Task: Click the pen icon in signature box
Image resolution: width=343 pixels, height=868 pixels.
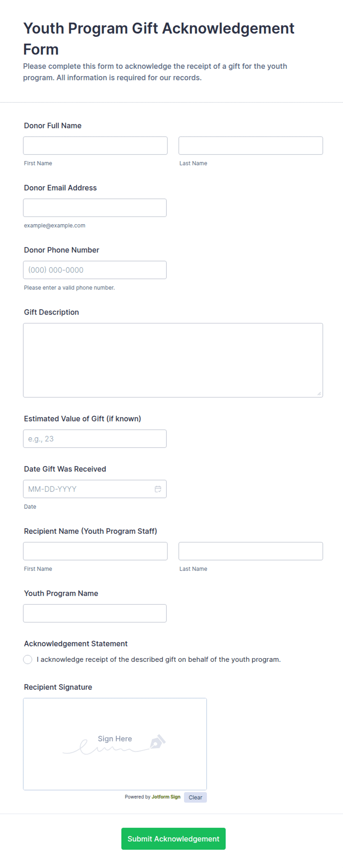Action: 158,742
